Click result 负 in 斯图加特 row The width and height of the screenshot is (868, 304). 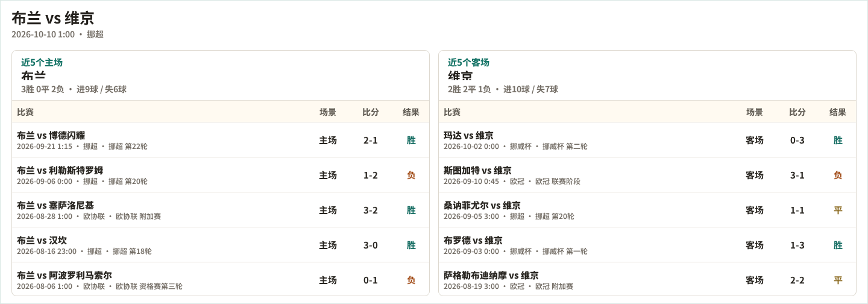[838, 175]
